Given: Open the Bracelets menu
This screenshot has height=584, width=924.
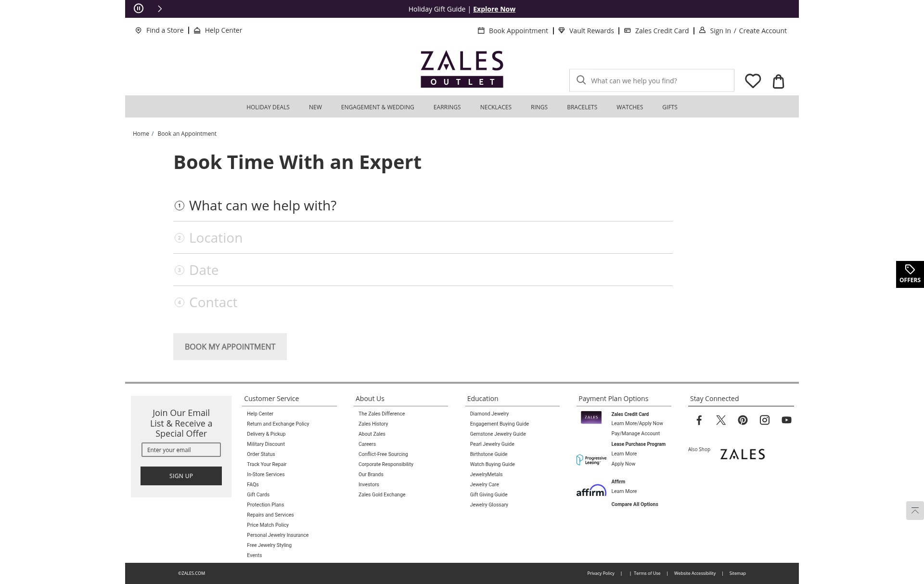Looking at the screenshot, I should [x=582, y=107].
